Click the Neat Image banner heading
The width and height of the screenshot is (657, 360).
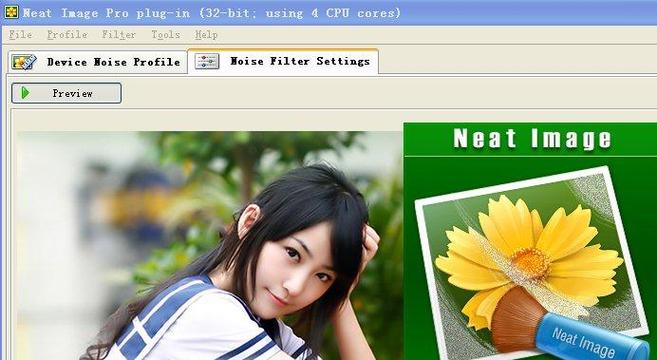[532, 139]
